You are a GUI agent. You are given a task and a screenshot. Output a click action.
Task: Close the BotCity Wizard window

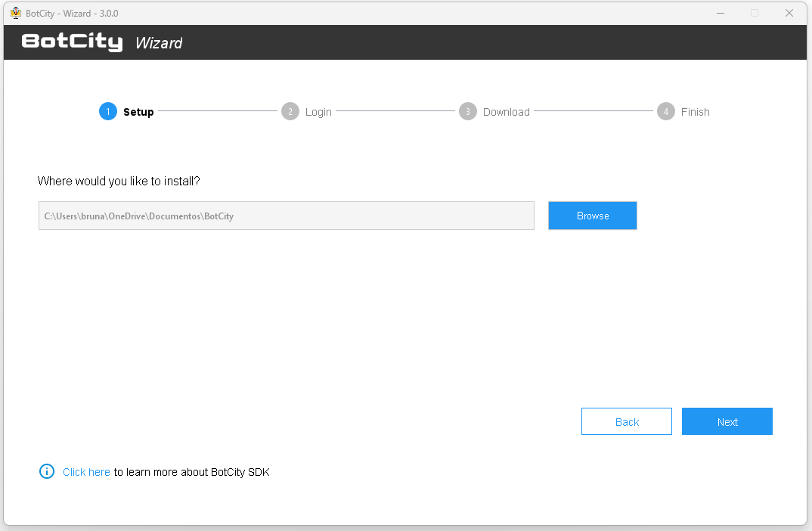[789, 13]
